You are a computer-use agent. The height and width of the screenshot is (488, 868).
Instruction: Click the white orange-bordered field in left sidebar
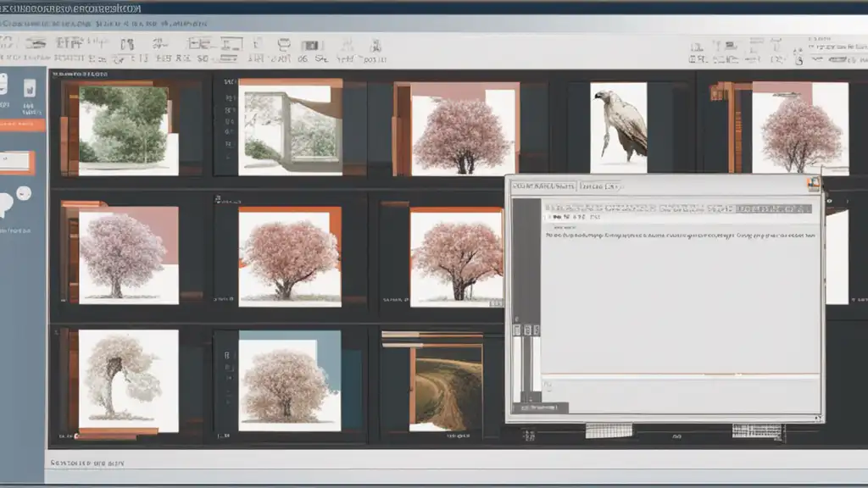17,162
